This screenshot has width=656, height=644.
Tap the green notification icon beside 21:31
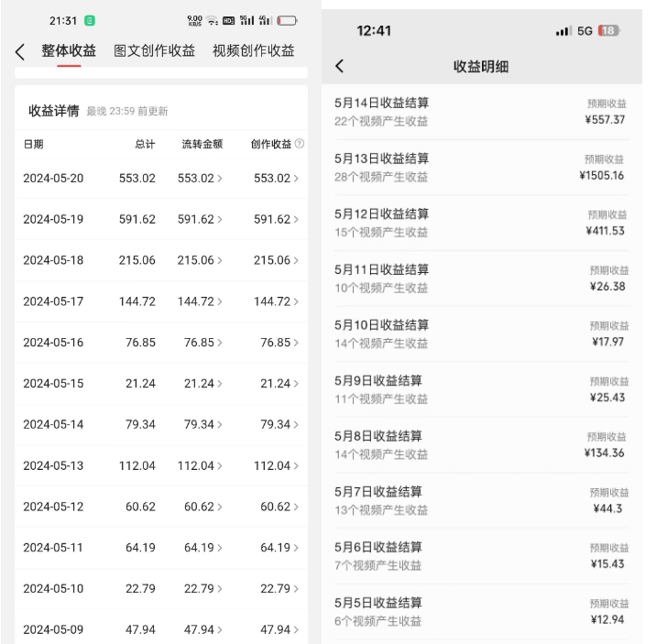pyautogui.click(x=90, y=20)
